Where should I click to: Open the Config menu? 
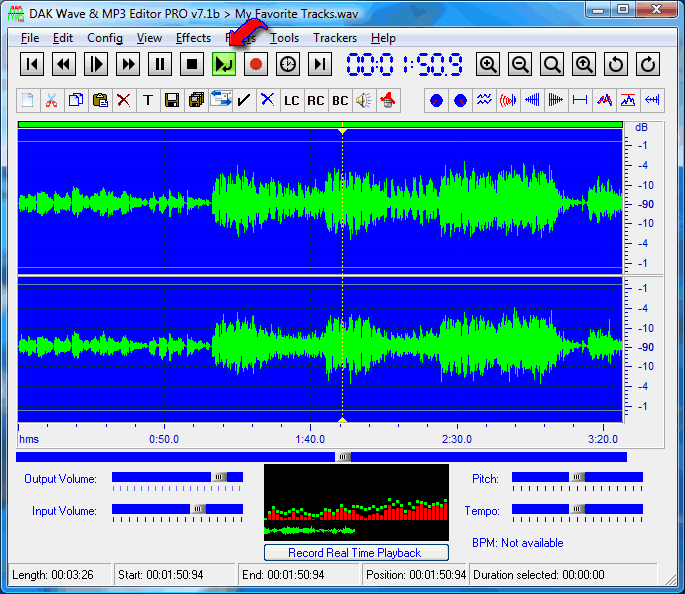[x=105, y=38]
